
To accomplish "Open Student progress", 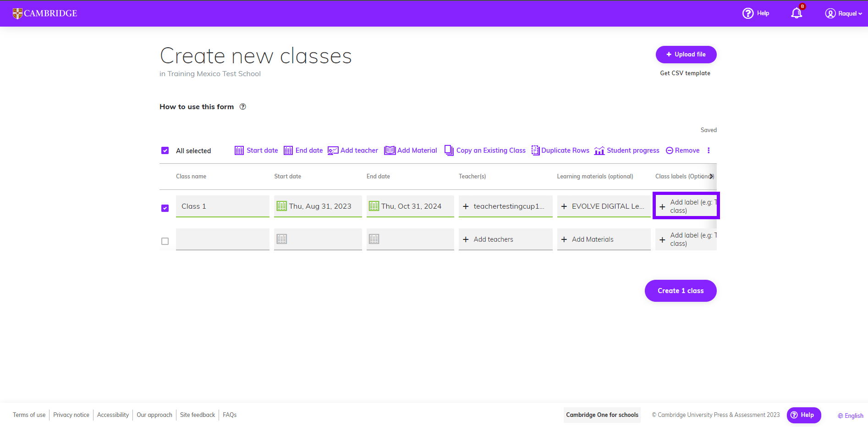I will [599, 150].
